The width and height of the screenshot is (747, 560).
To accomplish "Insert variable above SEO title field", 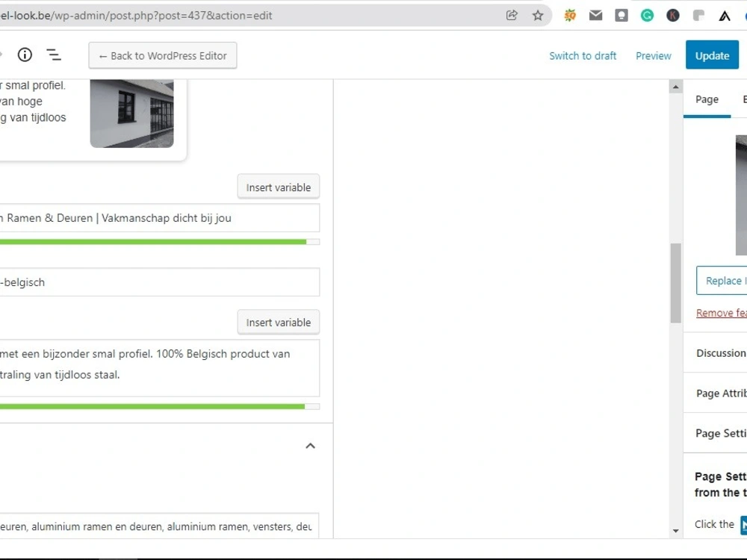I will coord(278,187).
